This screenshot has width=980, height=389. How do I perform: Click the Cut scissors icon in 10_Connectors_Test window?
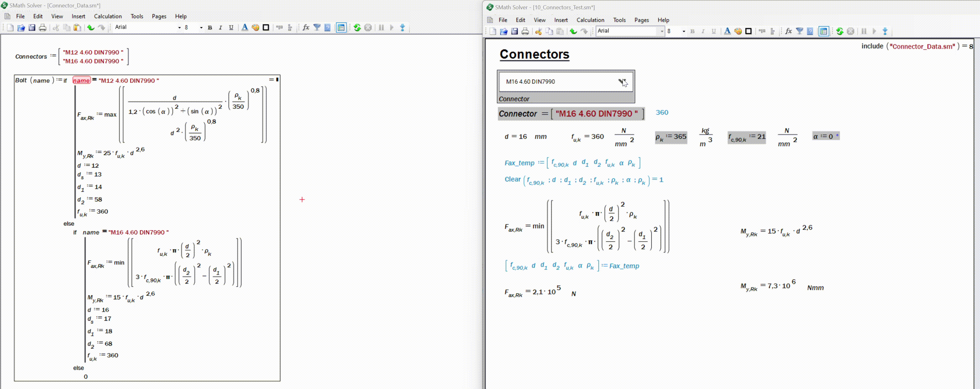coord(538,31)
